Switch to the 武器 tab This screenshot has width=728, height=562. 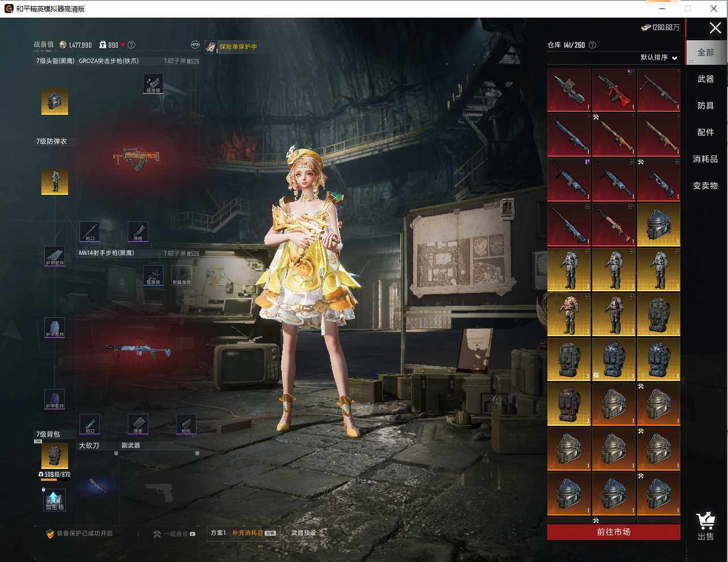(705, 79)
